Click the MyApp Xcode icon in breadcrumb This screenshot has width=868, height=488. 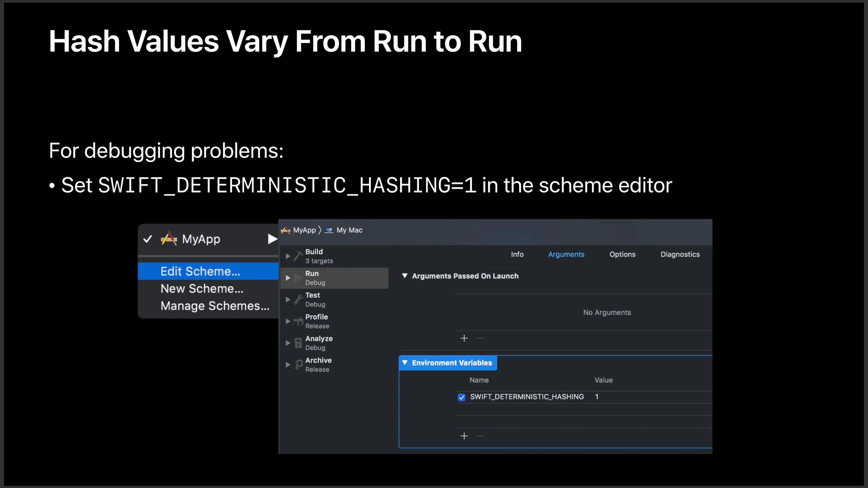285,230
